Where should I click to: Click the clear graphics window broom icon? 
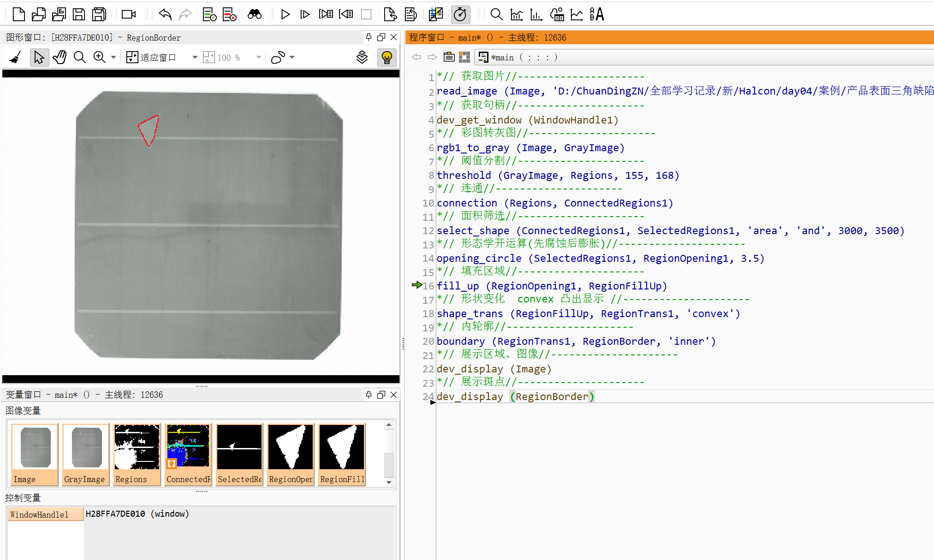15,57
